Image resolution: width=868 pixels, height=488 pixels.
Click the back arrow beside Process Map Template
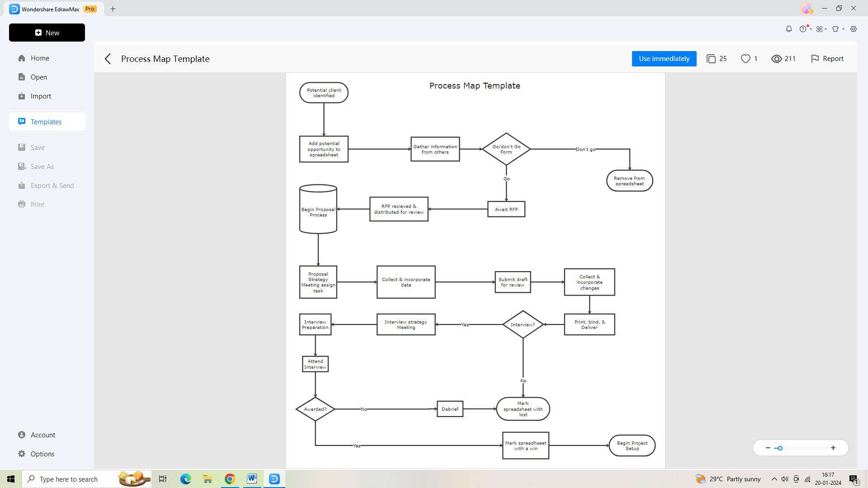point(108,59)
